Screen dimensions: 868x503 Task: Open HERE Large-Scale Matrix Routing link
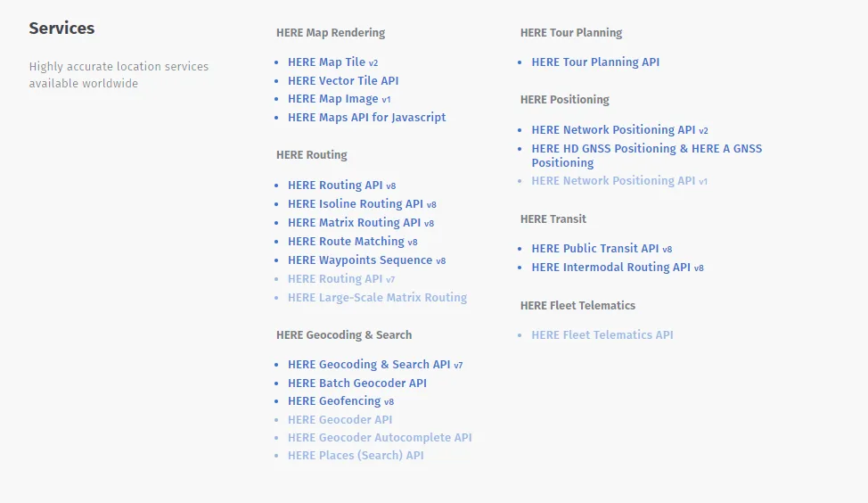[x=378, y=298]
